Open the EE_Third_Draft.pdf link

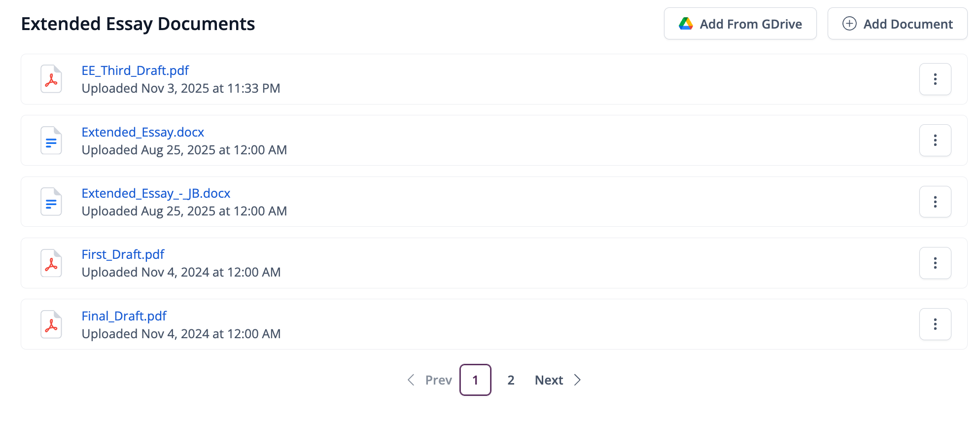coord(135,70)
